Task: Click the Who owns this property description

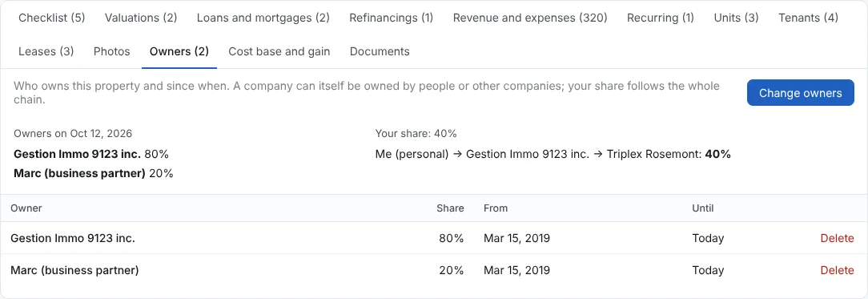Action: click(x=367, y=93)
